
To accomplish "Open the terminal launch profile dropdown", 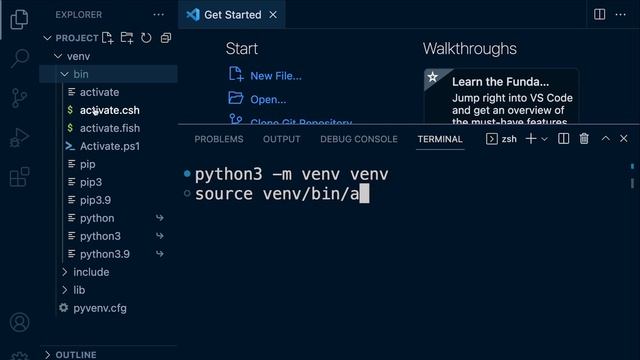I will coord(544,139).
